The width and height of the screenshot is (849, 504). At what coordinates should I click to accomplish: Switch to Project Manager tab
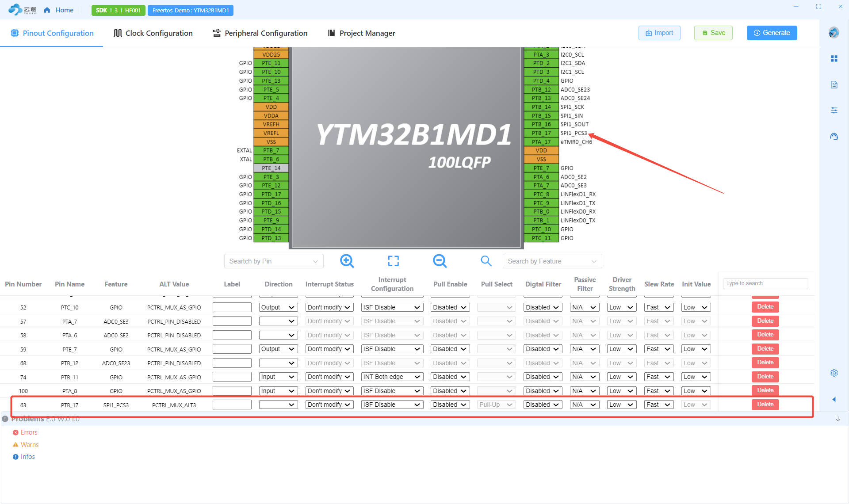coord(361,33)
